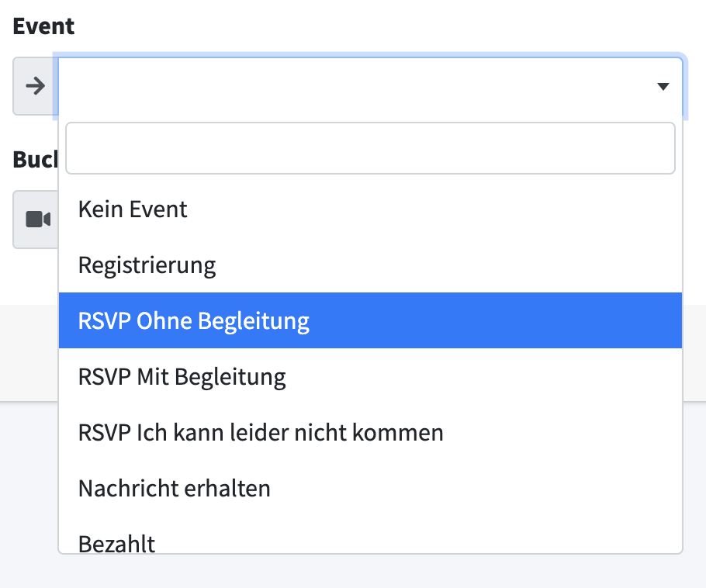Screen dimensions: 706x588
Task: Choose "RSVP Ich kann leider nicht kommen"
Action: click(261, 433)
